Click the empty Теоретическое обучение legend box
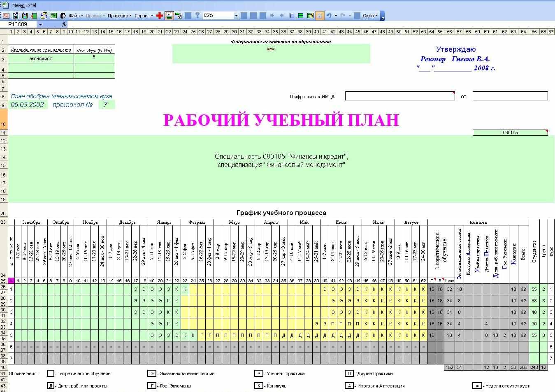This screenshot has height=392, width=555. click(x=51, y=373)
